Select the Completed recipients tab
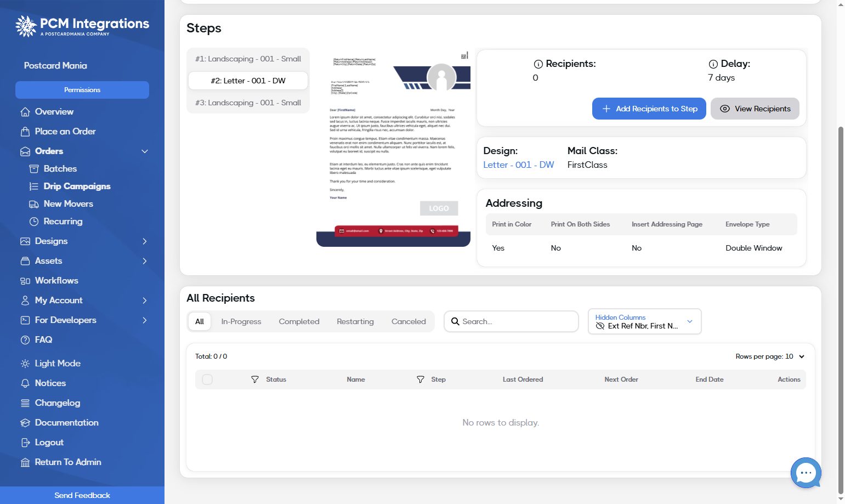Viewport: 845px width, 504px height. point(299,321)
